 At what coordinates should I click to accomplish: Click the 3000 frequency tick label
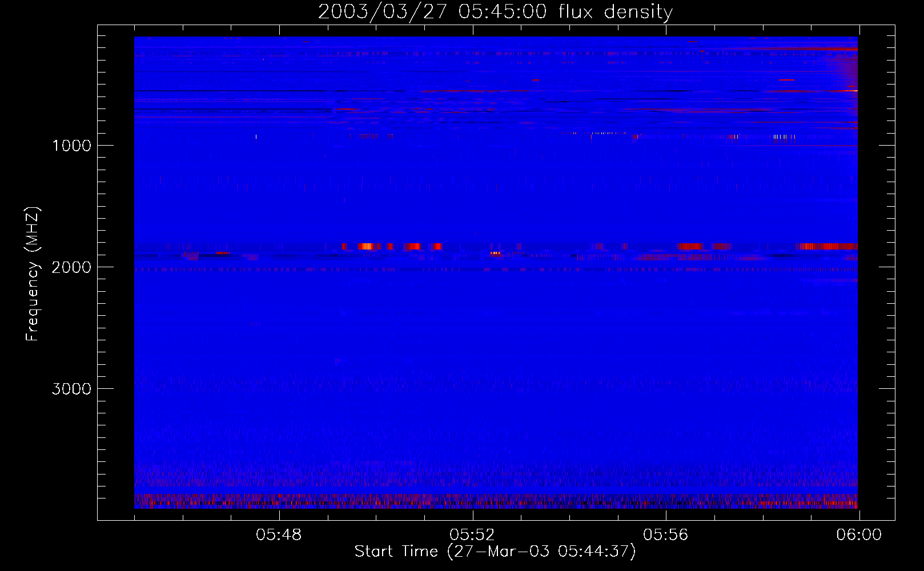[x=71, y=389]
